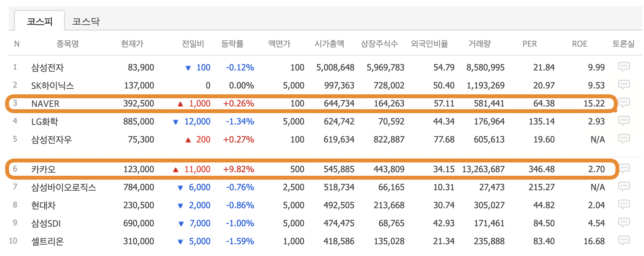
Task: Select 삼성전자 market cap 5,008,648
Action: coord(335,67)
